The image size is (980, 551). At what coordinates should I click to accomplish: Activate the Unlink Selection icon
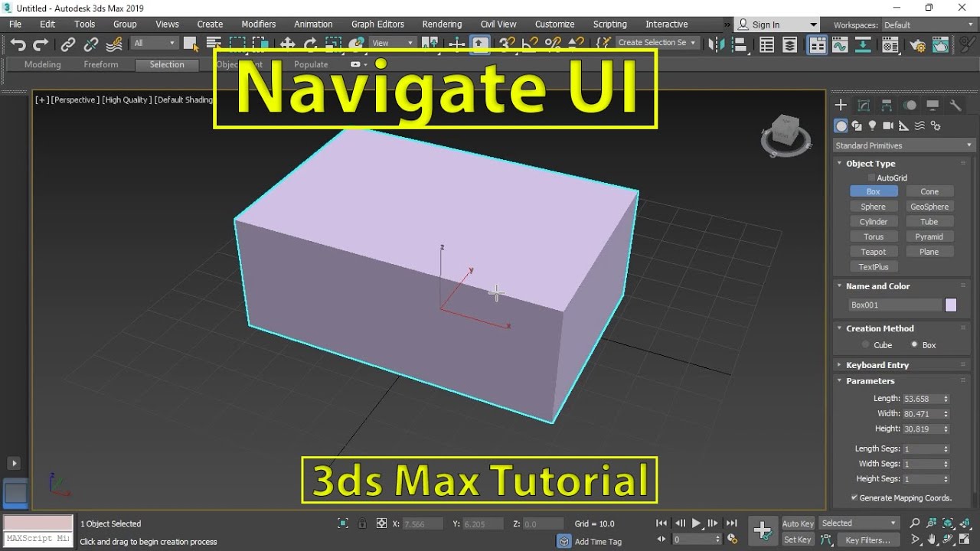tap(91, 44)
